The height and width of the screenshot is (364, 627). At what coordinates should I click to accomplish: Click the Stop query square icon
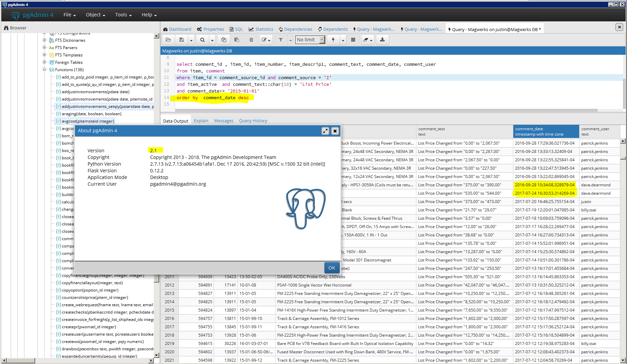[x=353, y=40]
